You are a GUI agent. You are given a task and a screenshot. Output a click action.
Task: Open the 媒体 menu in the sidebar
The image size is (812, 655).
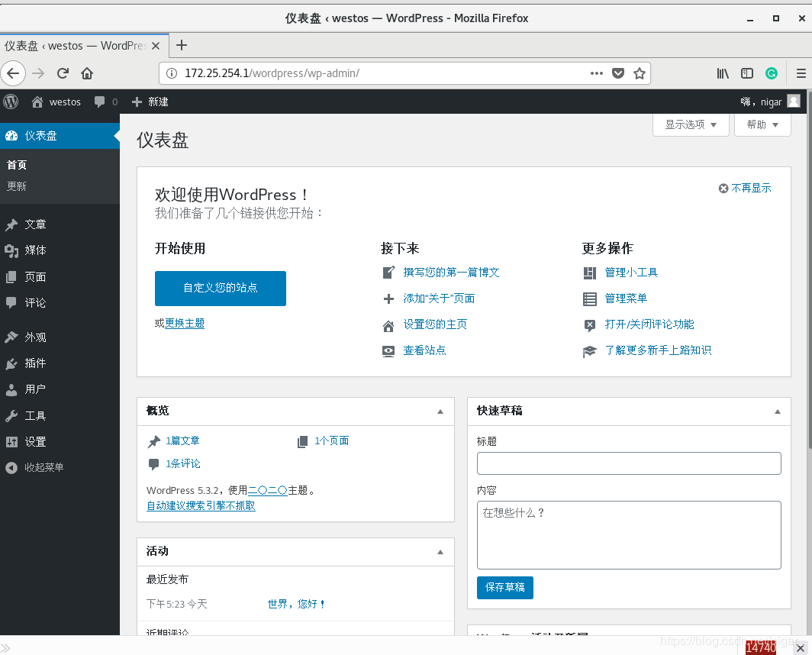[x=60, y=250]
